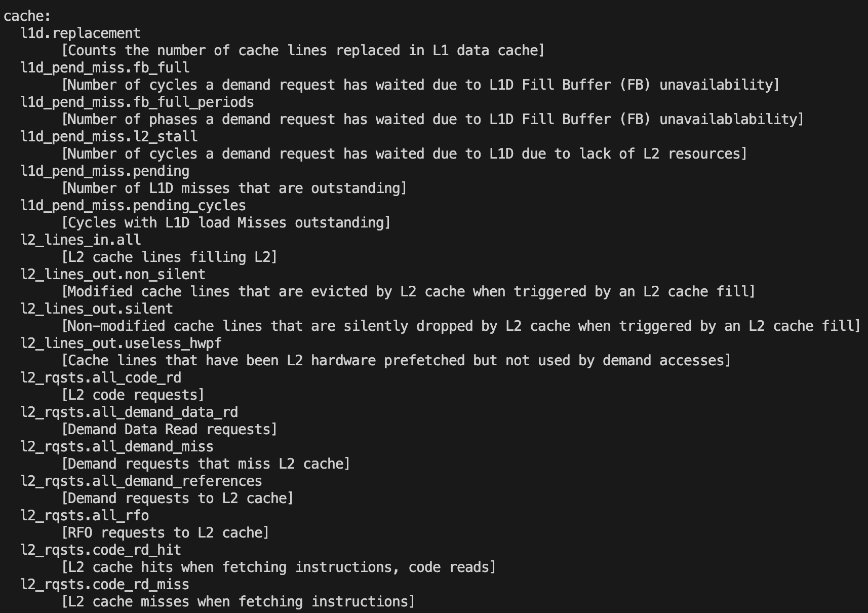Click the l2_rqsts.all_rfo event name
The image size is (868, 613).
tap(85, 515)
